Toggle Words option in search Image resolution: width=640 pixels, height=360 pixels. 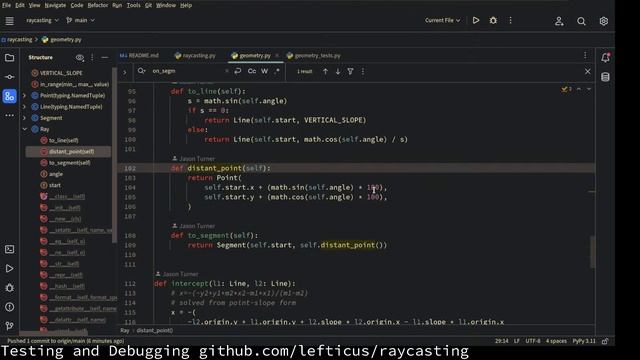click(264, 71)
